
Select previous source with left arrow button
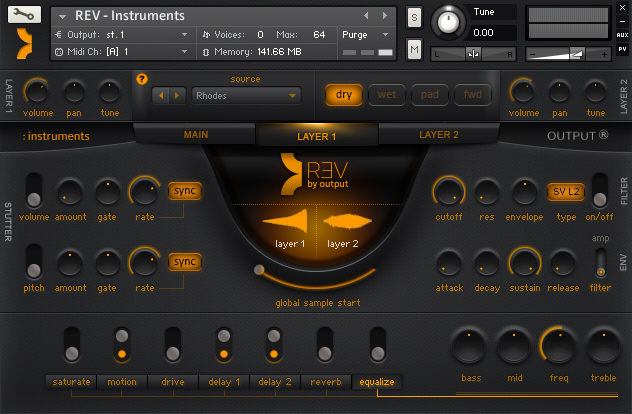click(161, 96)
